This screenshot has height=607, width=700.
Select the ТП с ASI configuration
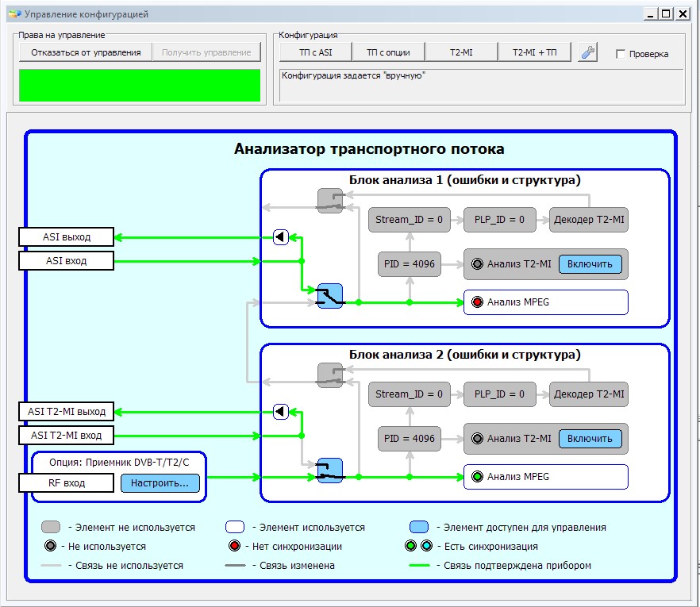pyautogui.click(x=316, y=52)
